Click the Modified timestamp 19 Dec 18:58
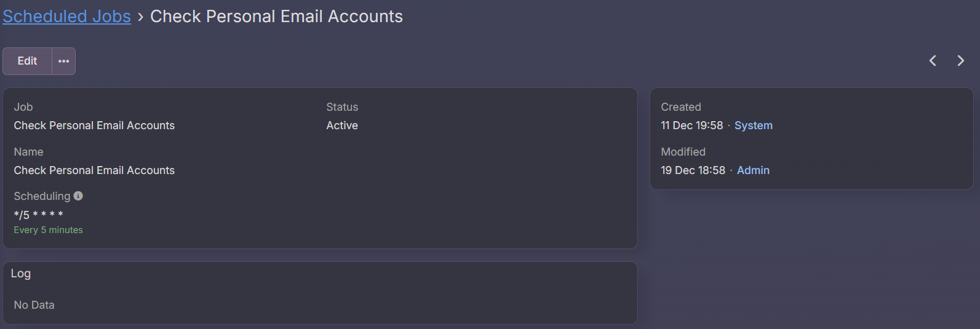This screenshot has width=980, height=329. pyautogui.click(x=693, y=170)
